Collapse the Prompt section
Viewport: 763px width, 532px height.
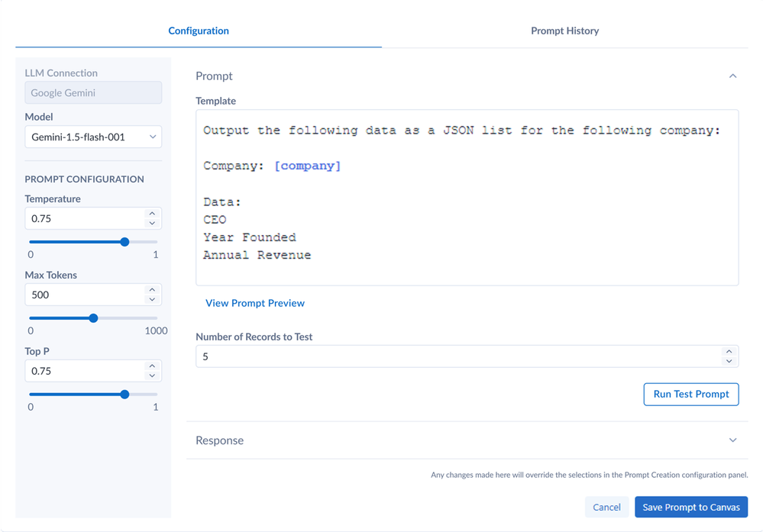732,76
